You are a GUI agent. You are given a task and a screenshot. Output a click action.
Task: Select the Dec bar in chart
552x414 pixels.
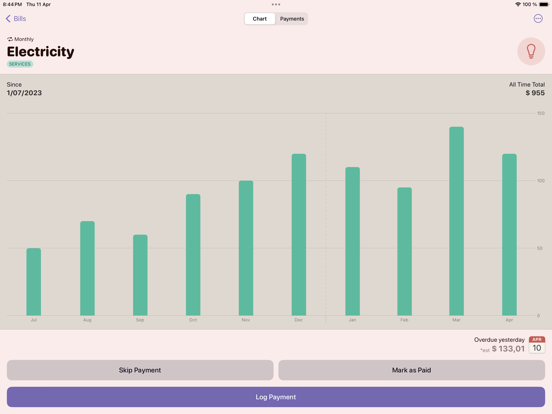coord(299,234)
